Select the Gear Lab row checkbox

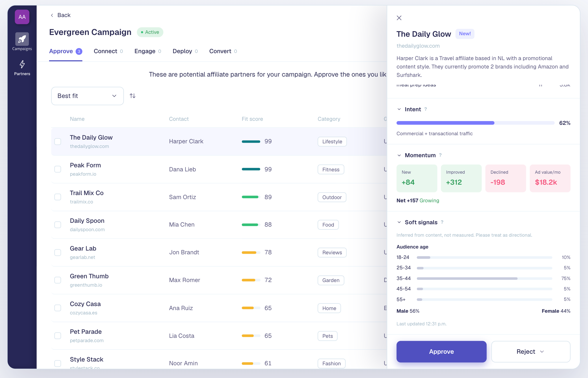point(58,252)
